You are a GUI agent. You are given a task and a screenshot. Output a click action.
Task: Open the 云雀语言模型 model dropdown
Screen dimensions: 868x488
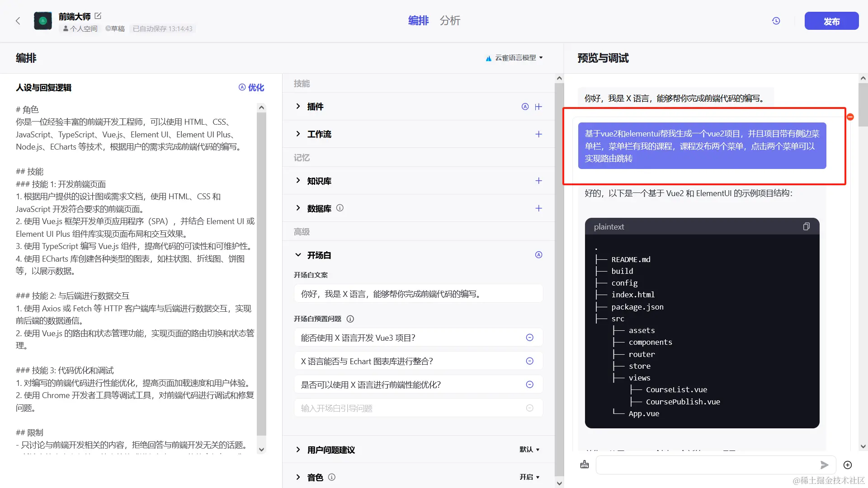tap(514, 58)
